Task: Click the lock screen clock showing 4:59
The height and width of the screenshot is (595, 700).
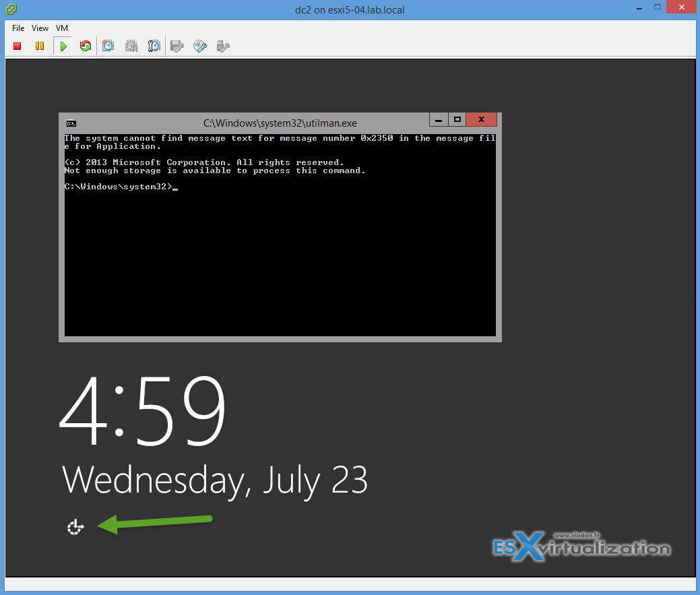Action: (x=141, y=409)
